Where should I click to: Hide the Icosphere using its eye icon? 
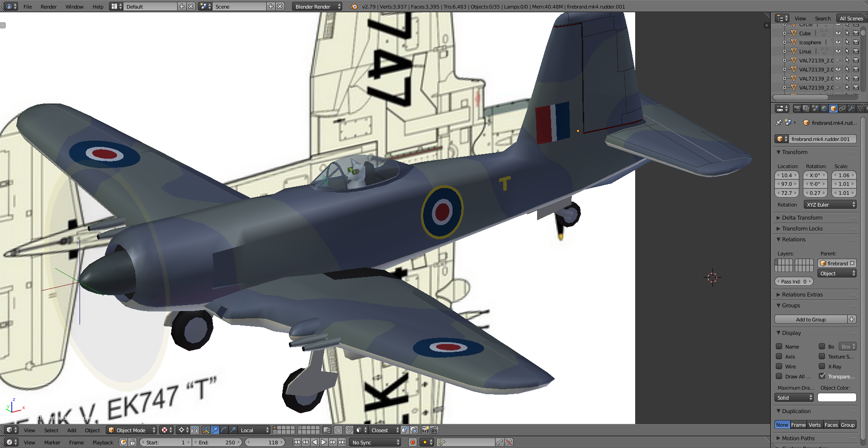tap(839, 42)
